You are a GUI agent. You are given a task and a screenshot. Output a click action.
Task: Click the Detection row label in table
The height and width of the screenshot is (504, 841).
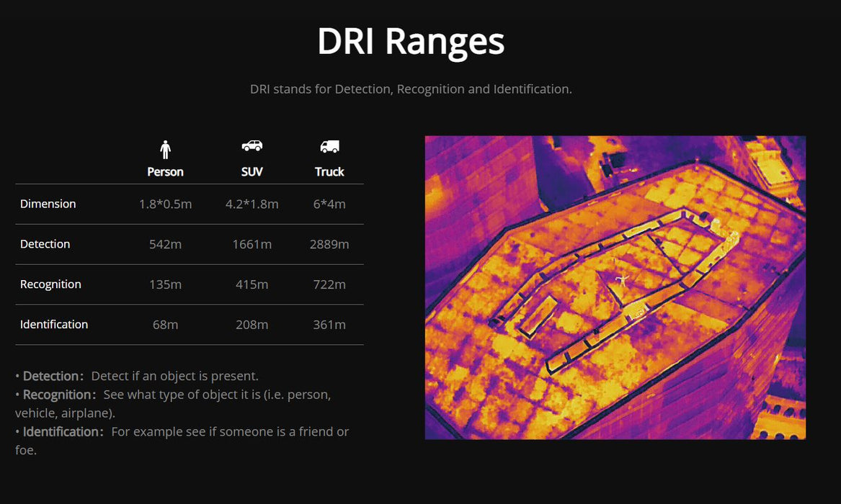(x=45, y=244)
